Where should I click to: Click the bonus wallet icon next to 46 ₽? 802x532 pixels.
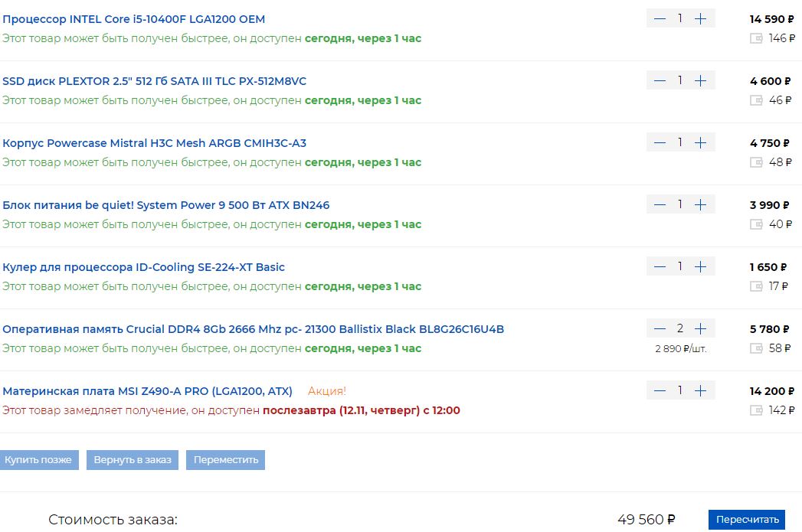756,100
